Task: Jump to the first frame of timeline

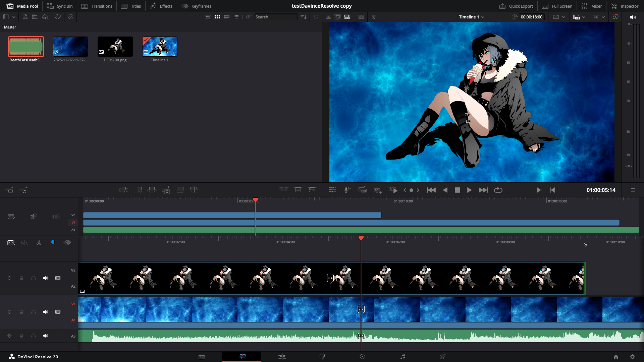Action: pos(431,190)
